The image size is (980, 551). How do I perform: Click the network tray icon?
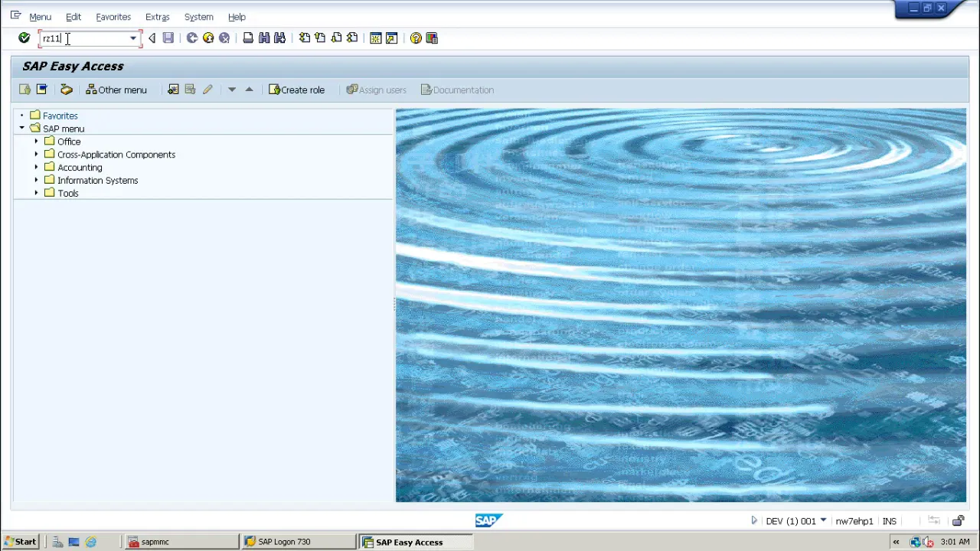tap(916, 542)
